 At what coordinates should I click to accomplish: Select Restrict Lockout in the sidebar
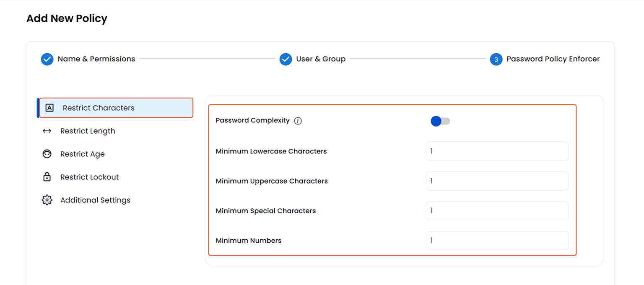click(89, 177)
